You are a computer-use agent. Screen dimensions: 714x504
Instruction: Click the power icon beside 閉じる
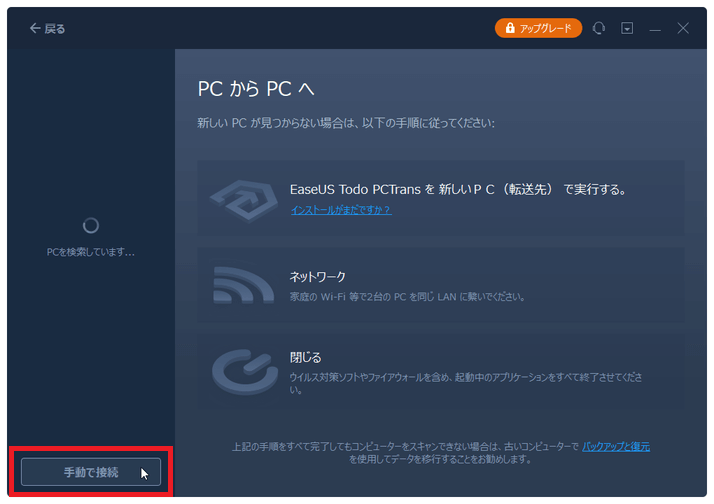[243, 369]
